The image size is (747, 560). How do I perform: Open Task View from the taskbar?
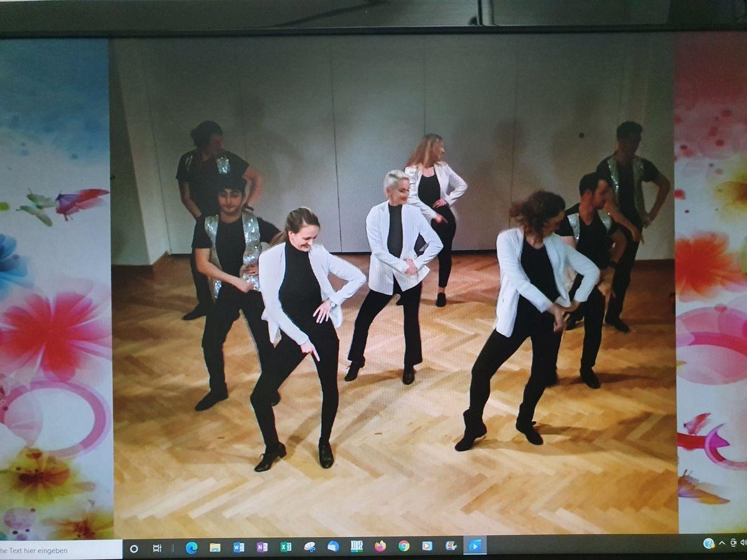coord(157,548)
